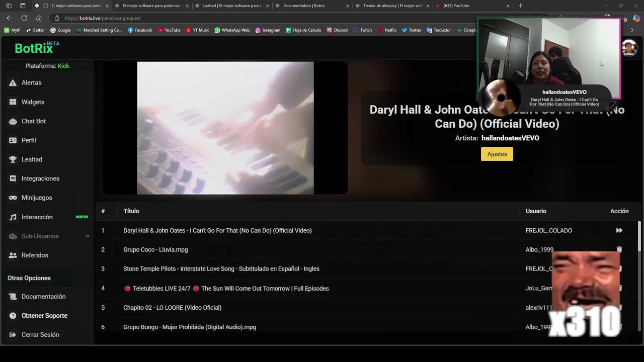Screen dimensions: 644x362
Task: Open a new browser tab
Action: tap(520, 6)
